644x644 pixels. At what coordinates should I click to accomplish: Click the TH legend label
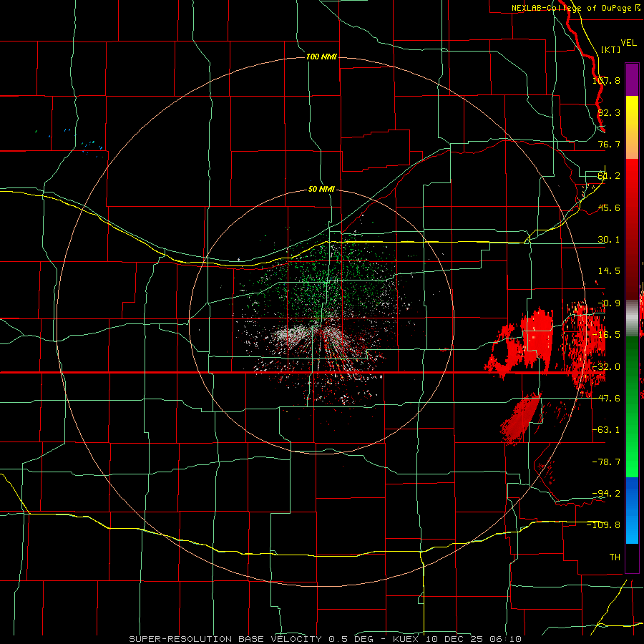click(x=615, y=557)
